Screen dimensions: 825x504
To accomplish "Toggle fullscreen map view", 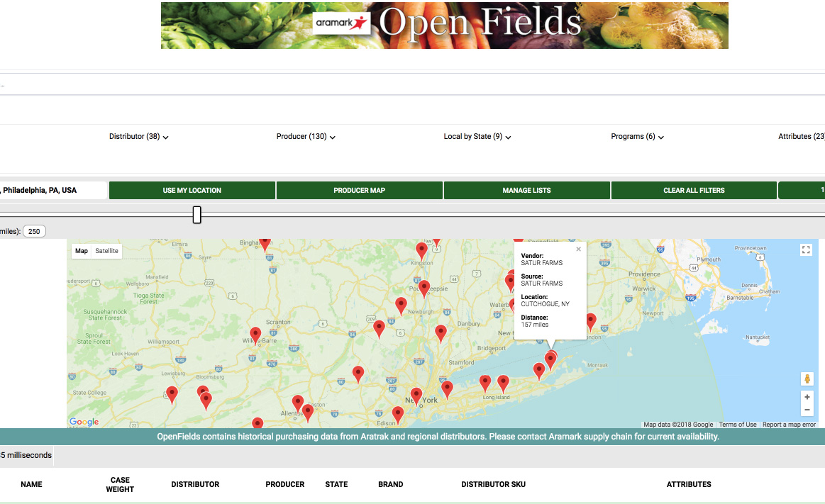I will 806,250.
